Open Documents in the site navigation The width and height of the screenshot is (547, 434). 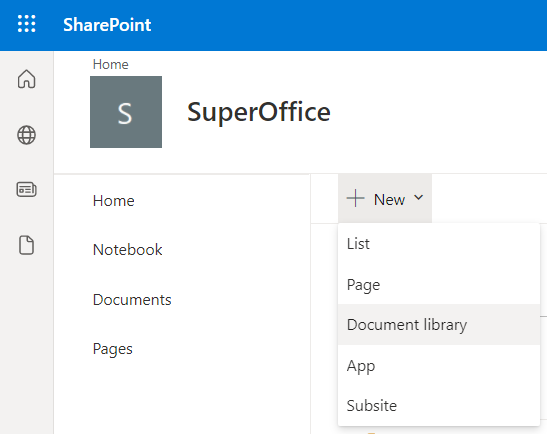point(132,300)
